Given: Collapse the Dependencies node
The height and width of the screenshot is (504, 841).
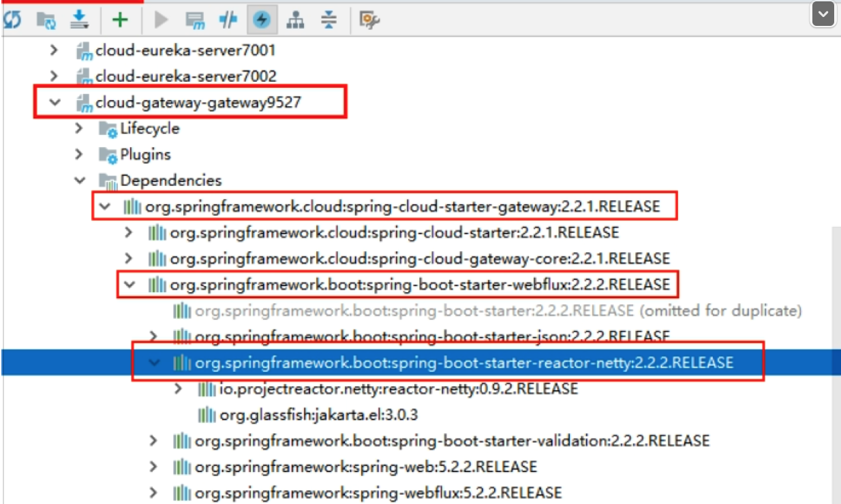Looking at the screenshot, I should click(80, 180).
